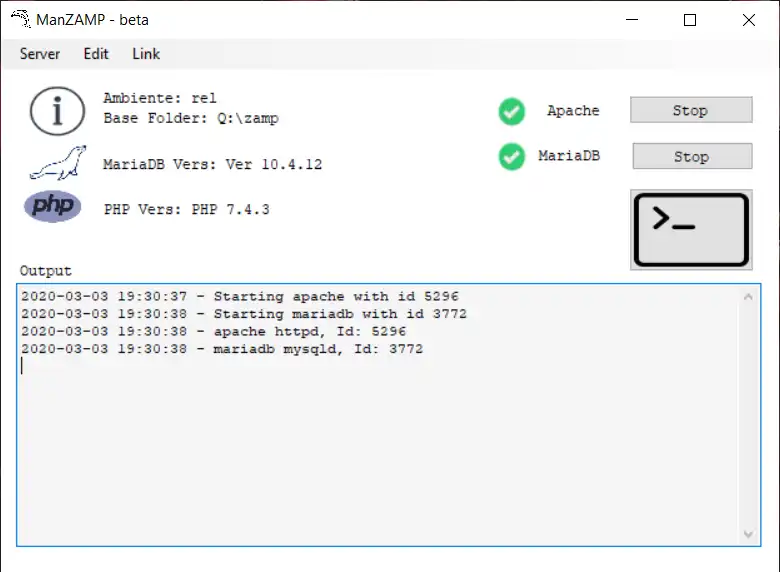This screenshot has width=780, height=572.
Task: Click Apache green check status icon
Action: point(511,111)
